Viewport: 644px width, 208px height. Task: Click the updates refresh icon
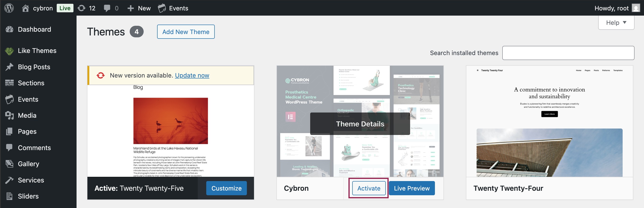click(x=81, y=8)
